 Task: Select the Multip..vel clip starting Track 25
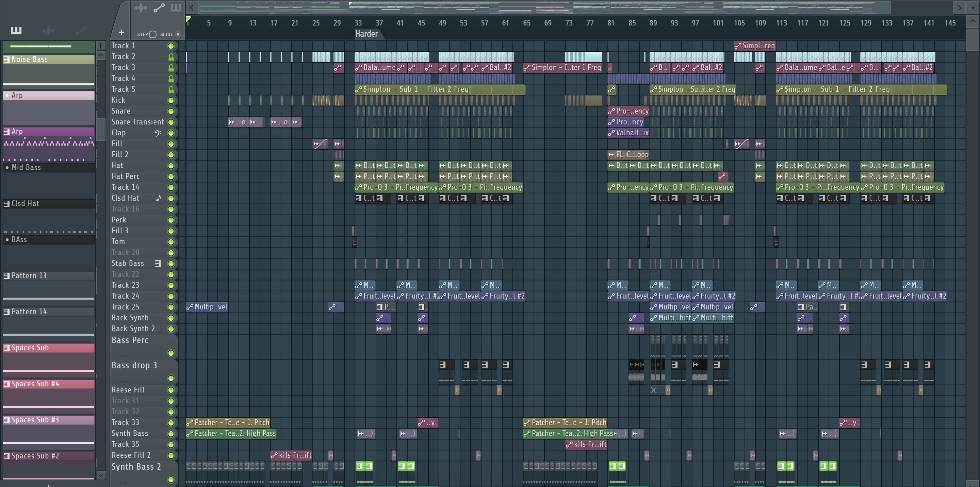[x=207, y=307]
